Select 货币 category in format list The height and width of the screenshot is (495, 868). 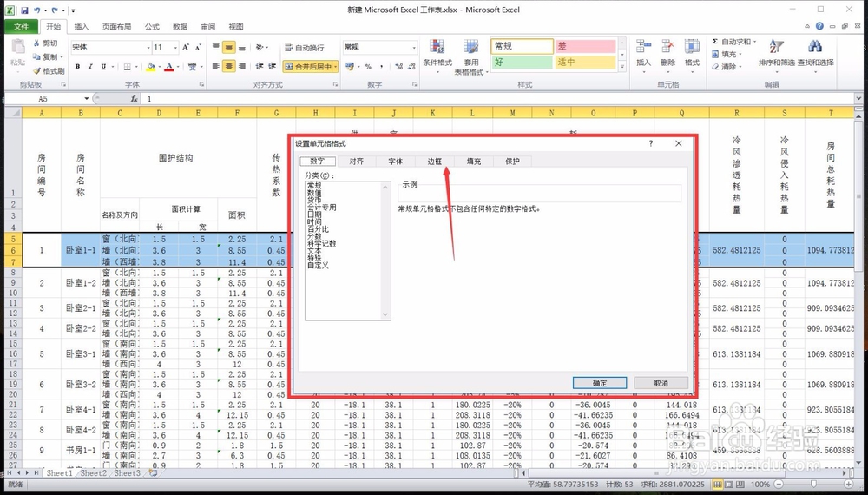point(314,200)
